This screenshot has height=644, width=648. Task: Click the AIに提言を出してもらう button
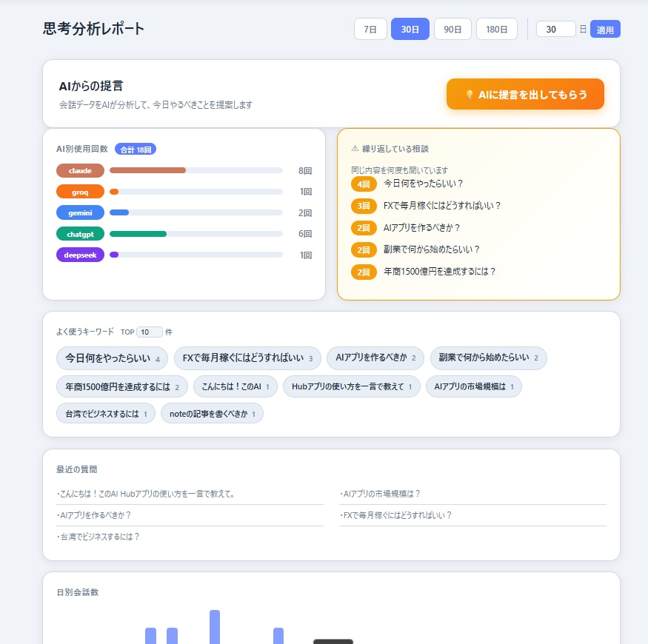pyautogui.click(x=525, y=94)
